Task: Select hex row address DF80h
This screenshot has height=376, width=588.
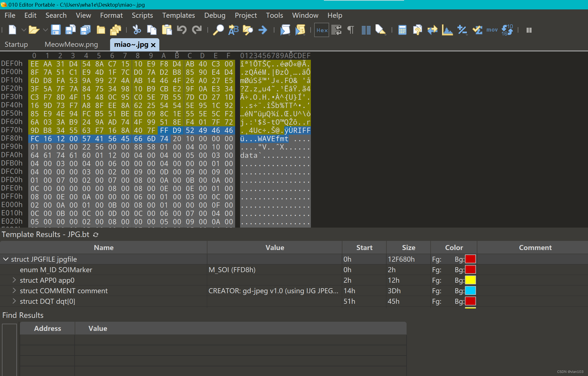Action: click(12, 138)
